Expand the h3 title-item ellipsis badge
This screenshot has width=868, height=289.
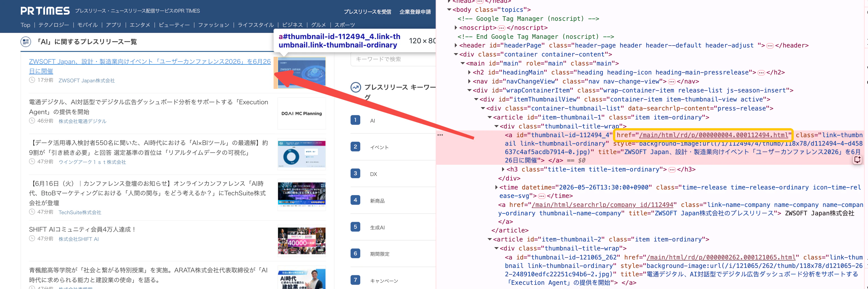pyautogui.click(x=672, y=170)
